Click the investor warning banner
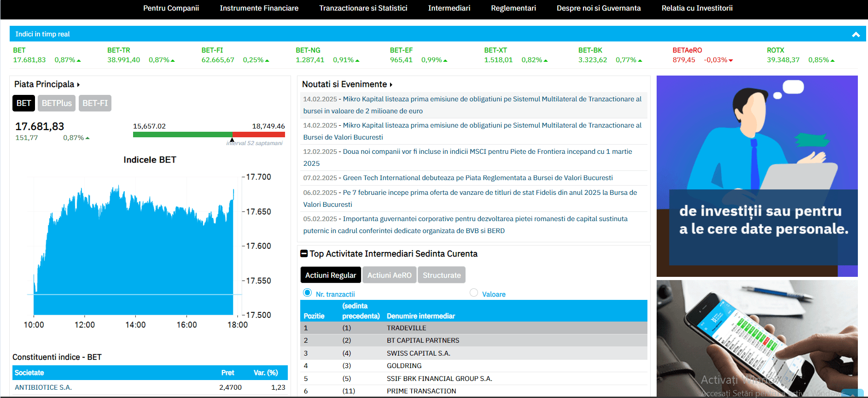The image size is (868, 398). click(x=757, y=176)
